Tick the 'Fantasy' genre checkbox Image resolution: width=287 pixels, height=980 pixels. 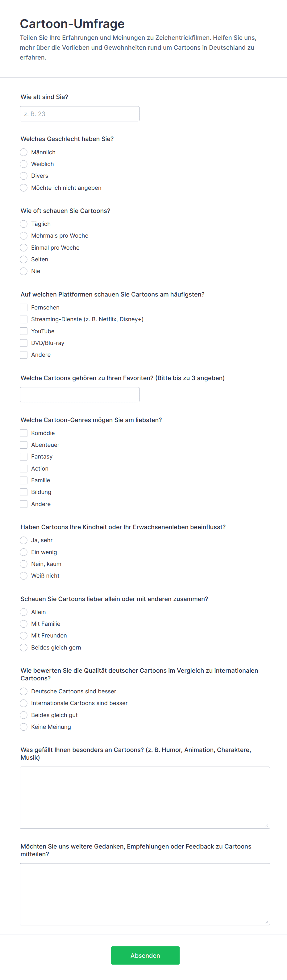23,457
